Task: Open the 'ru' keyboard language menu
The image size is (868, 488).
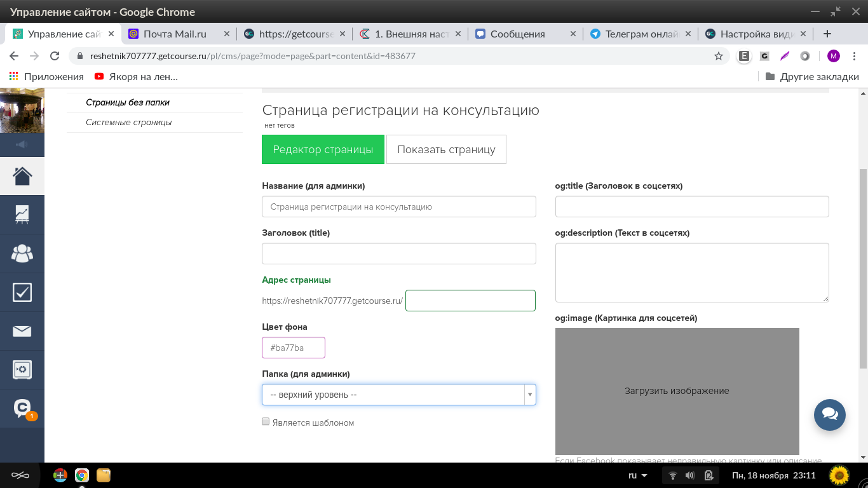Action: [x=637, y=475]
